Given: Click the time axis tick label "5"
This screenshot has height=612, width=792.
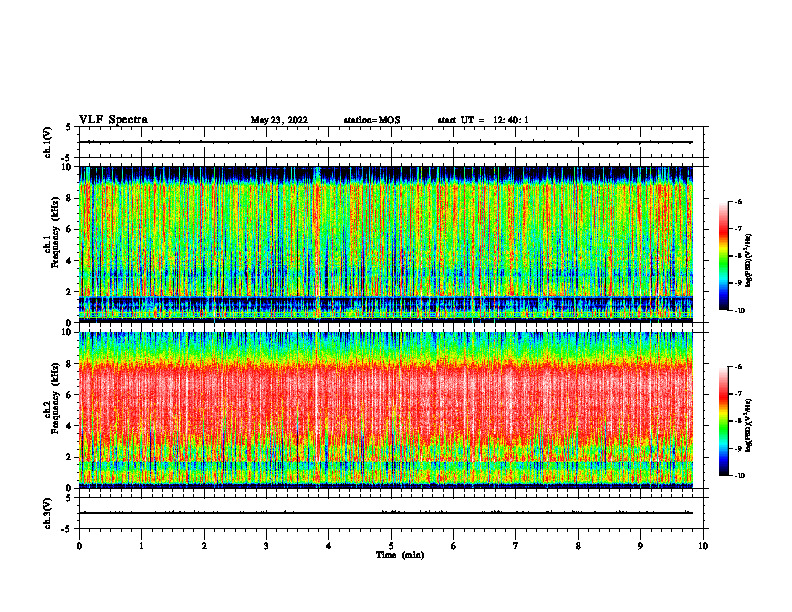Looking at the screenshot, I should pyautogui.click(x=391, y=546).
